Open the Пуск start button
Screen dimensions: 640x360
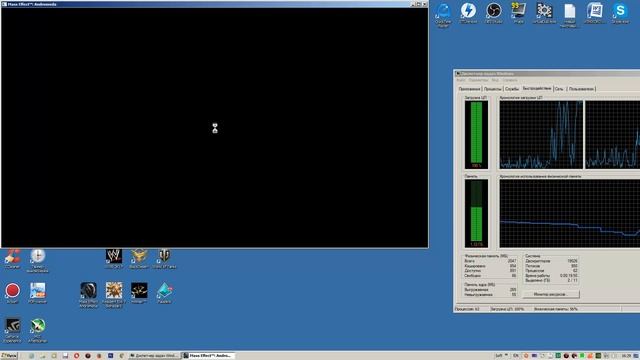[9, 356]
